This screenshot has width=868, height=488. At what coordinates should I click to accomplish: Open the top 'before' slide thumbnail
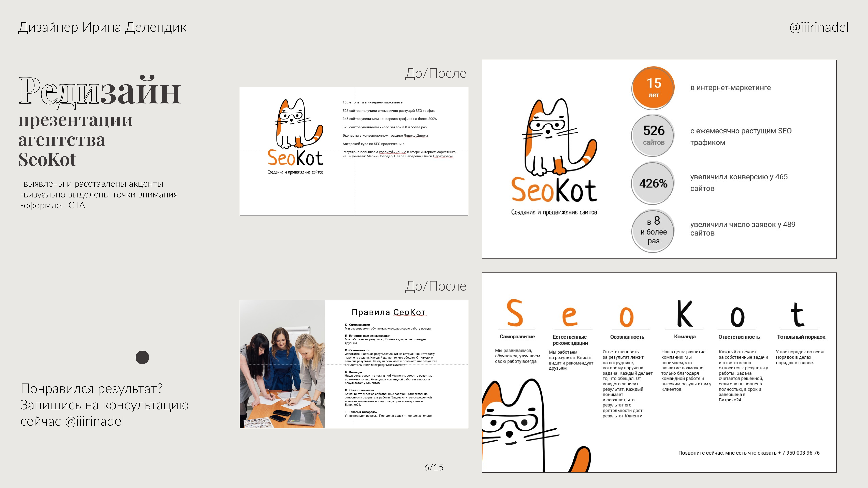point(354,151)
